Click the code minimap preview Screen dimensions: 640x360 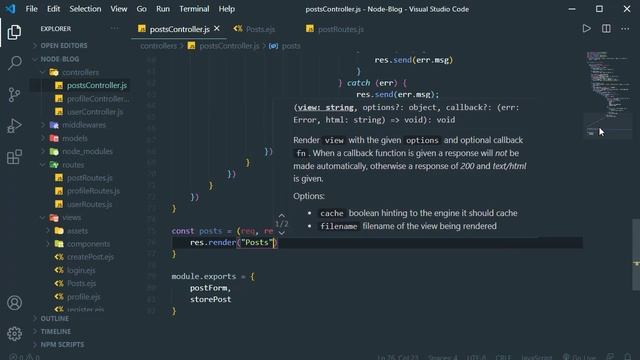[609, 94]
